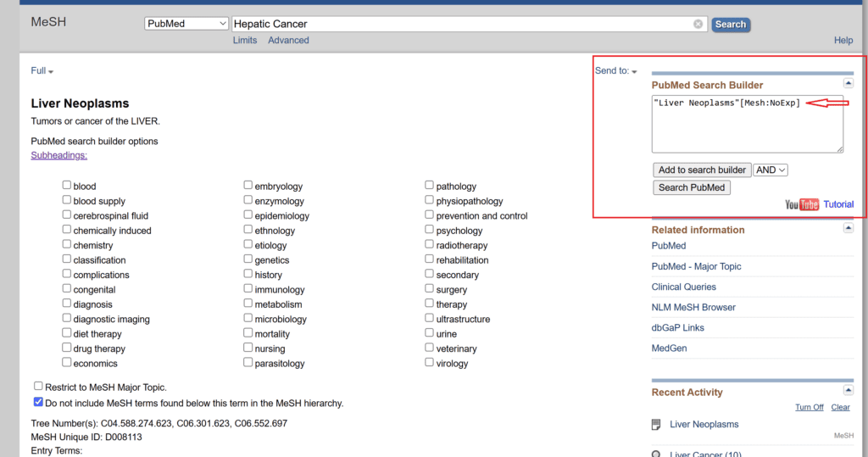Image resolution: width=868 pixels, height=457 pixels.
Task: Check the economics subheading
Action: coord(66,362)
